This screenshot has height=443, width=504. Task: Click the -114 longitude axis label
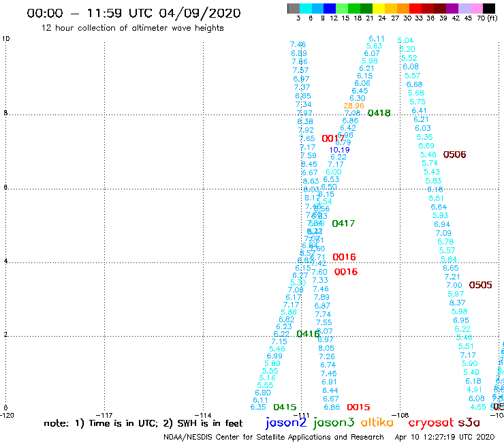(203, 415)
